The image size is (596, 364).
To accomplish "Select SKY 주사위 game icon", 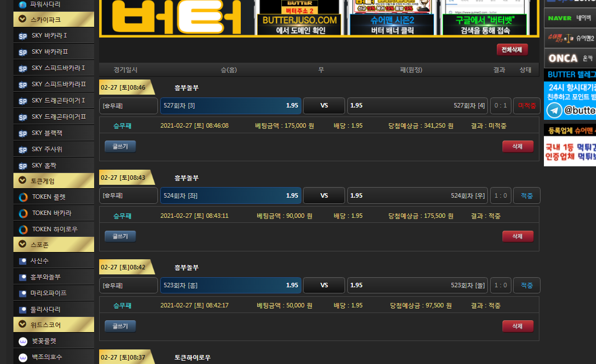I will point(23,150).
